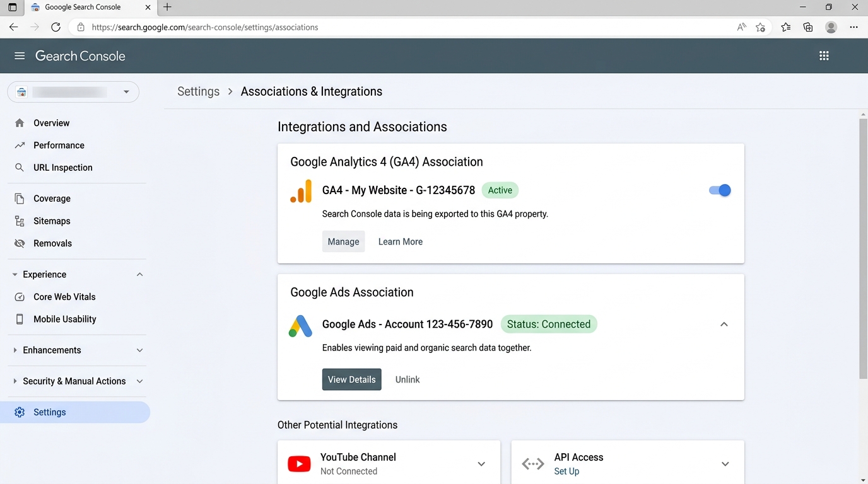
Task: Click the Core Web Vitals gauge icon
Action: pos(20,297)
